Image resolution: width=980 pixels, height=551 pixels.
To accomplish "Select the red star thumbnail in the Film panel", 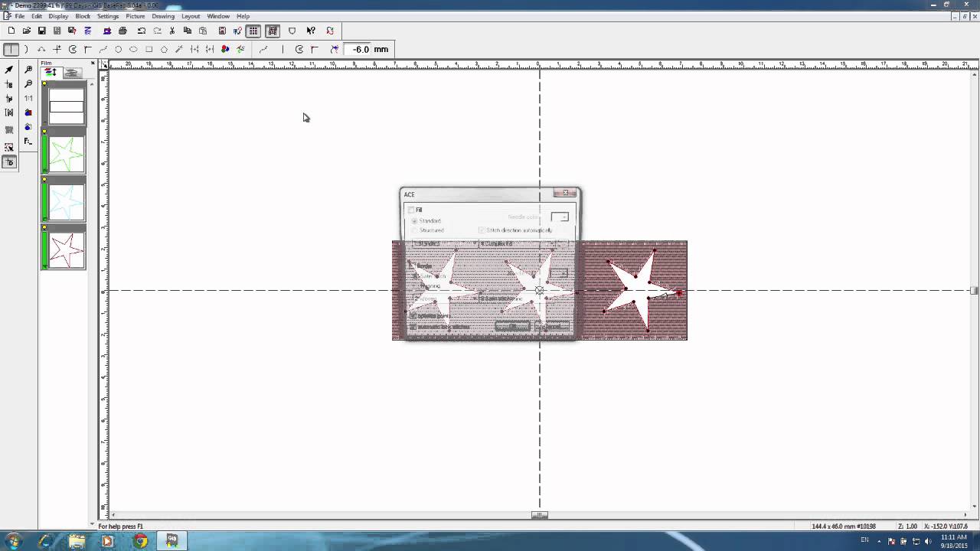I will coord(65,249).
